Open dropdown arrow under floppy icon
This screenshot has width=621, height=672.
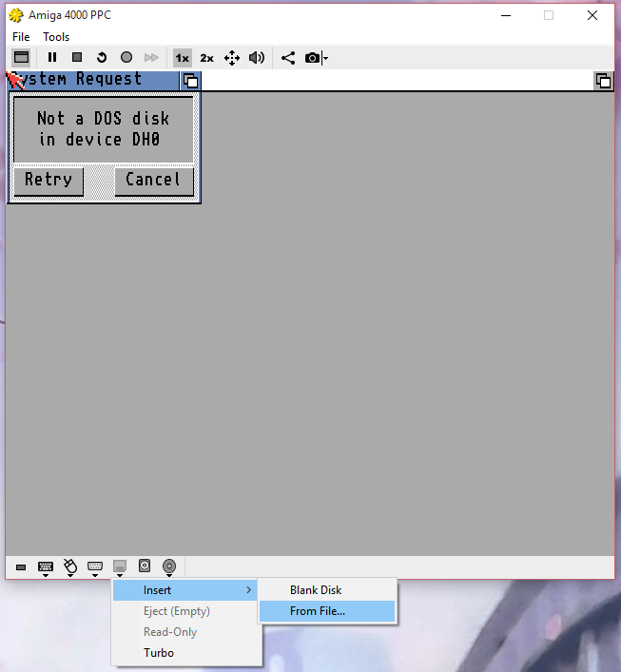pyautogui.click(x=120, y=576)
